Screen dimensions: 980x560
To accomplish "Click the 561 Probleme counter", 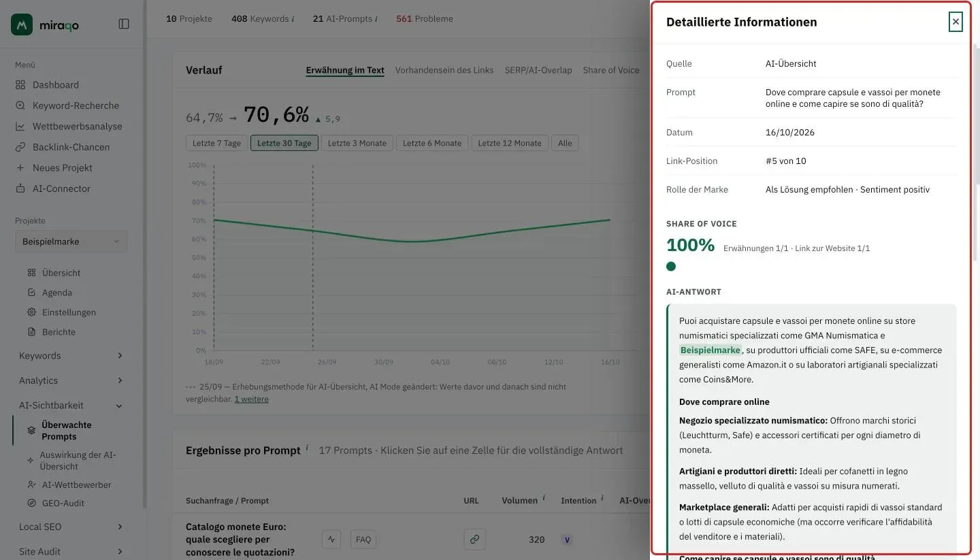I will coord(425,19).
